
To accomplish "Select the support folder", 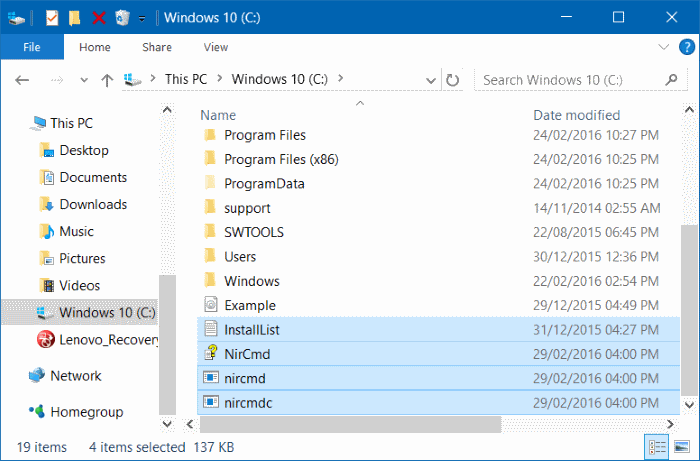I will click(x=247, y=208).
